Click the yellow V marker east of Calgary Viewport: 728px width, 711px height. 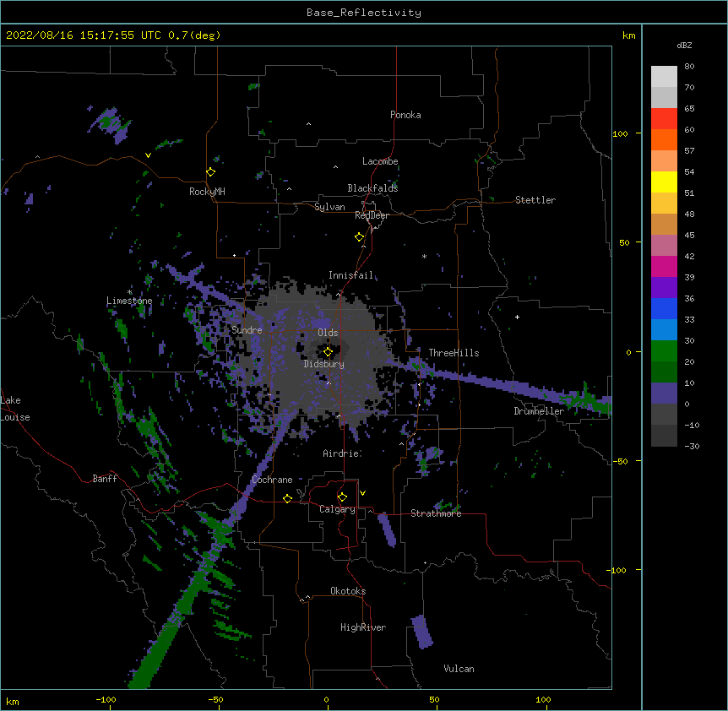362,493
